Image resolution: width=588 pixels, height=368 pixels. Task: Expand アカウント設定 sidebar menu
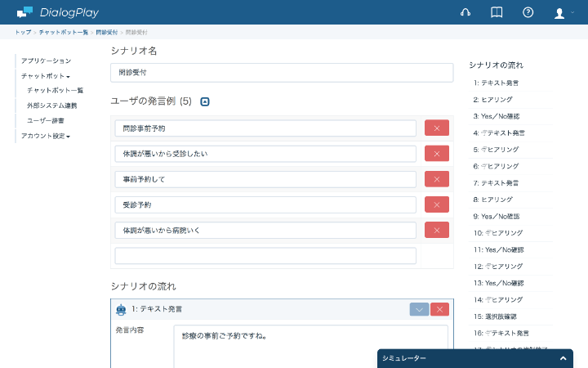pyautogui.click(x=46, y=136)
